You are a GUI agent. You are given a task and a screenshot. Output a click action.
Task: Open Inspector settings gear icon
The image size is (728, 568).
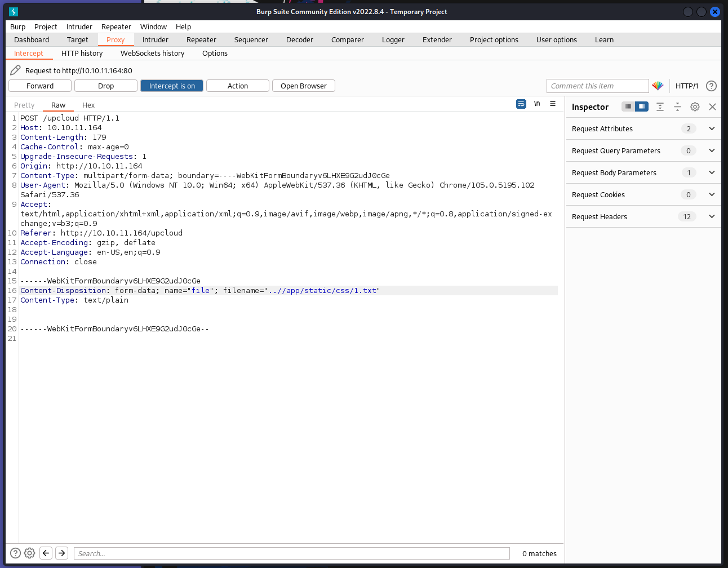(695, 107)
